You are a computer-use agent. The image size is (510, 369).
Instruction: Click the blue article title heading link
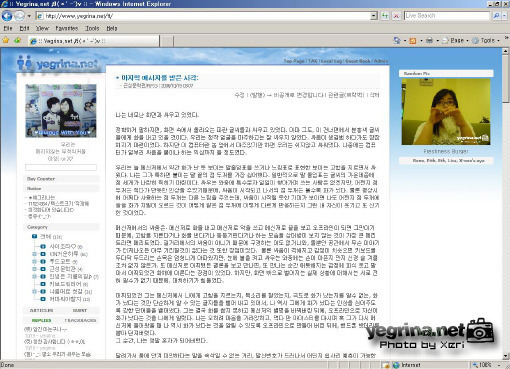pos(160,78)
